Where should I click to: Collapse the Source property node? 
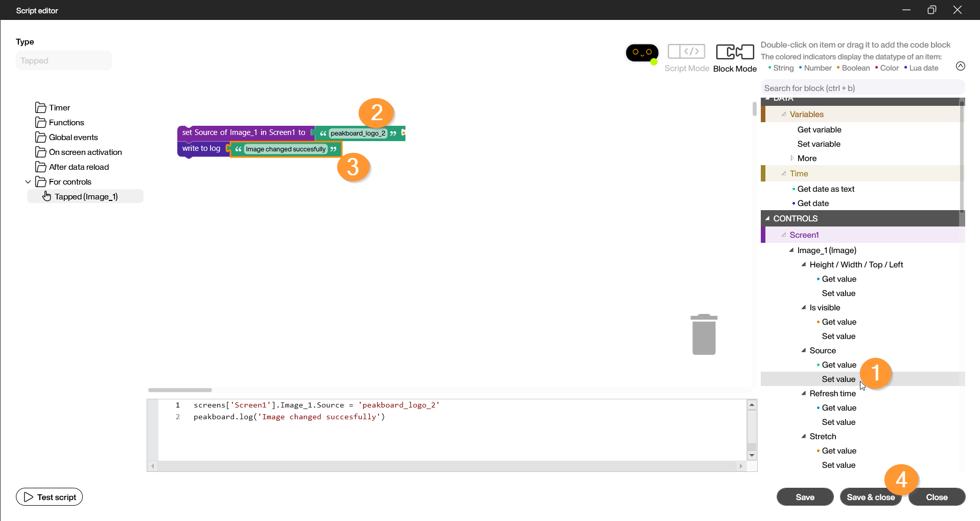click(804, 351)
